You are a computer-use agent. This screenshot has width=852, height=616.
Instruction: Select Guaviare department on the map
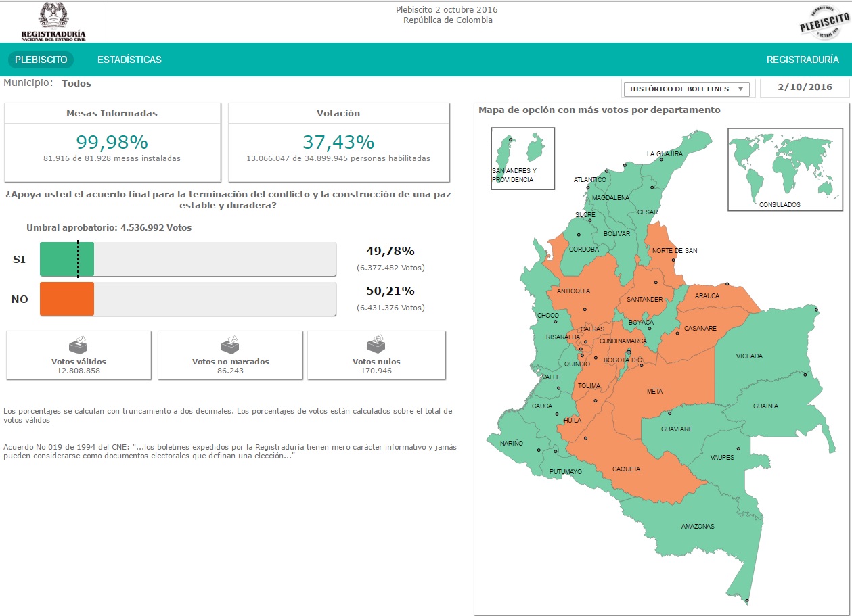[x=676, y=429]
